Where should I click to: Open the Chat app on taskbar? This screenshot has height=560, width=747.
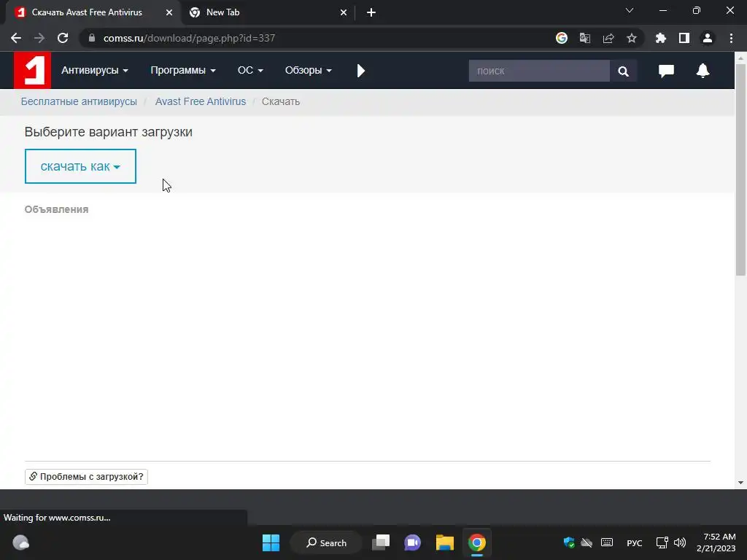pos(413,542)
